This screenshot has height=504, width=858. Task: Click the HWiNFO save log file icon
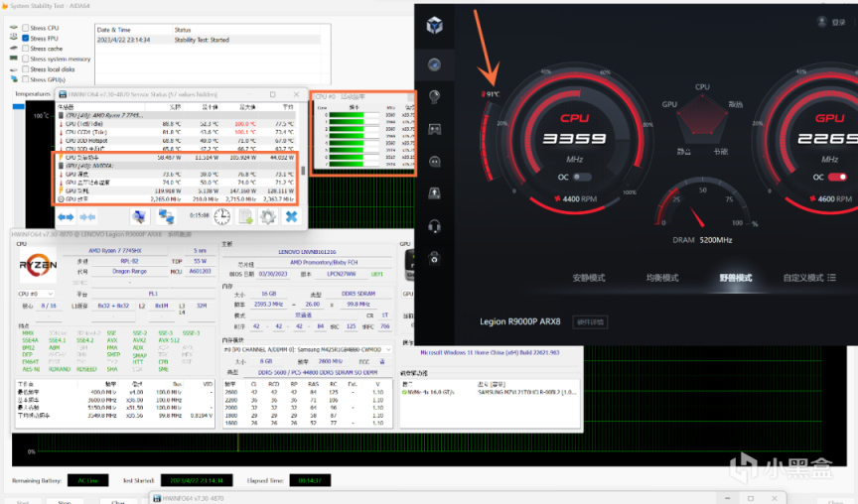(245, 216)
